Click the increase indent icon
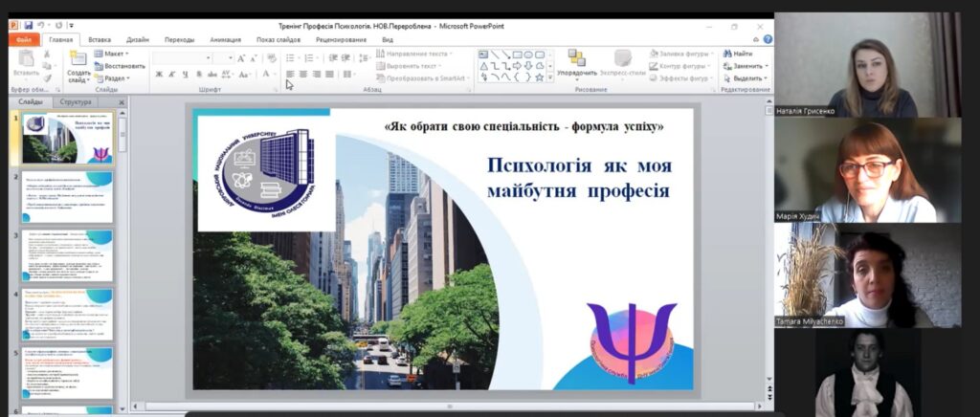The image size is (980, 417). (345, 58)
